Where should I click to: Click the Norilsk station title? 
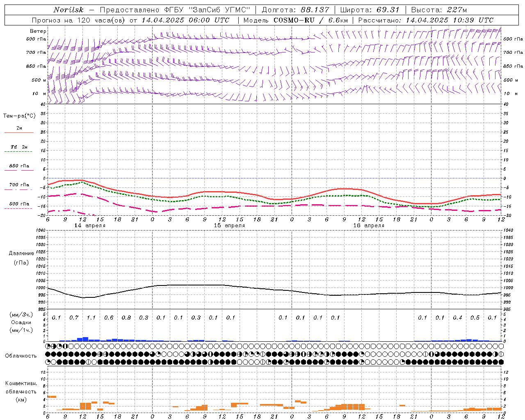point(68,10)
